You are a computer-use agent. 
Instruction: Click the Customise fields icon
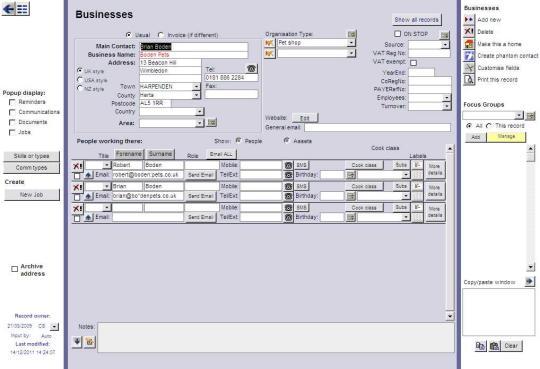(x=469, y=68)
